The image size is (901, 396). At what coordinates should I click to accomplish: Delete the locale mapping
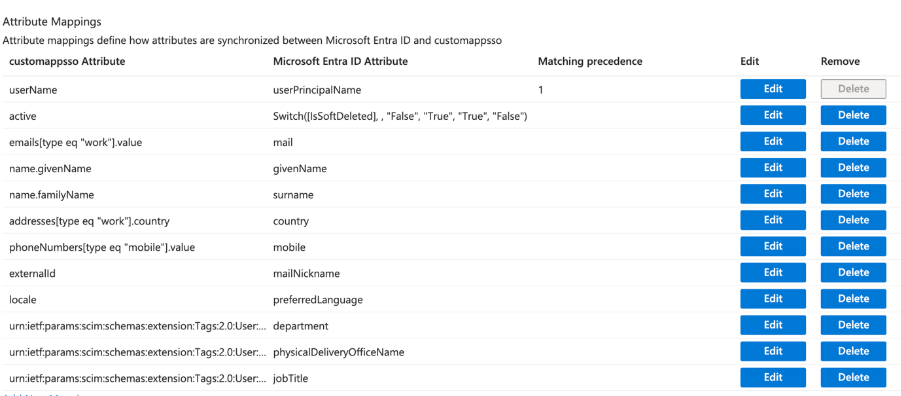click(853, 299)
